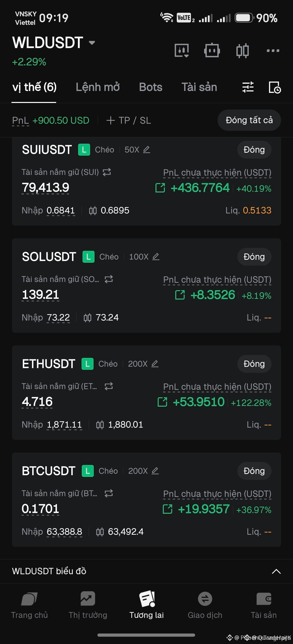Edit the SOLUSDT 100X leverage
The height and width of the screenshot is (644, 293).
click(x=156, y=257)
